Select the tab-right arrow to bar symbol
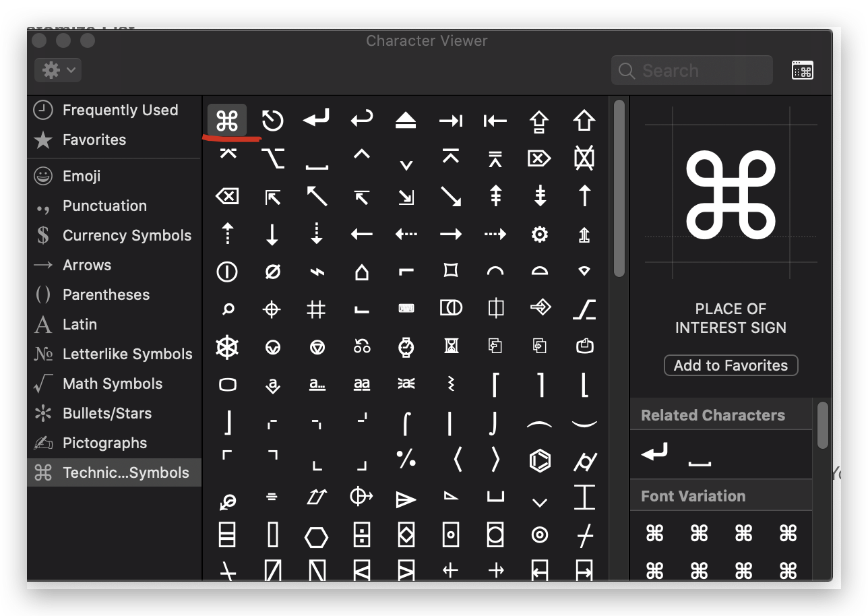 pos(450,121)
